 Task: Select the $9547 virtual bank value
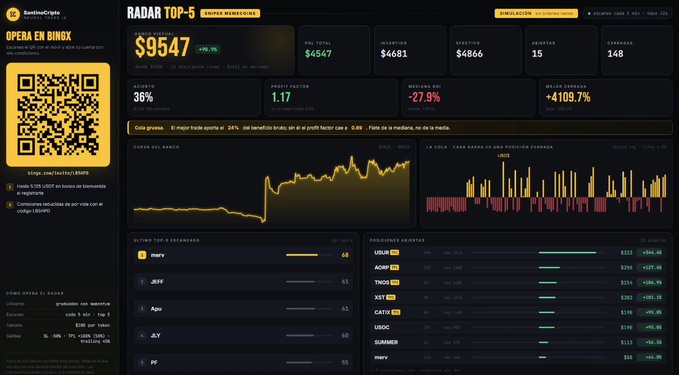[x=162, y=47]
